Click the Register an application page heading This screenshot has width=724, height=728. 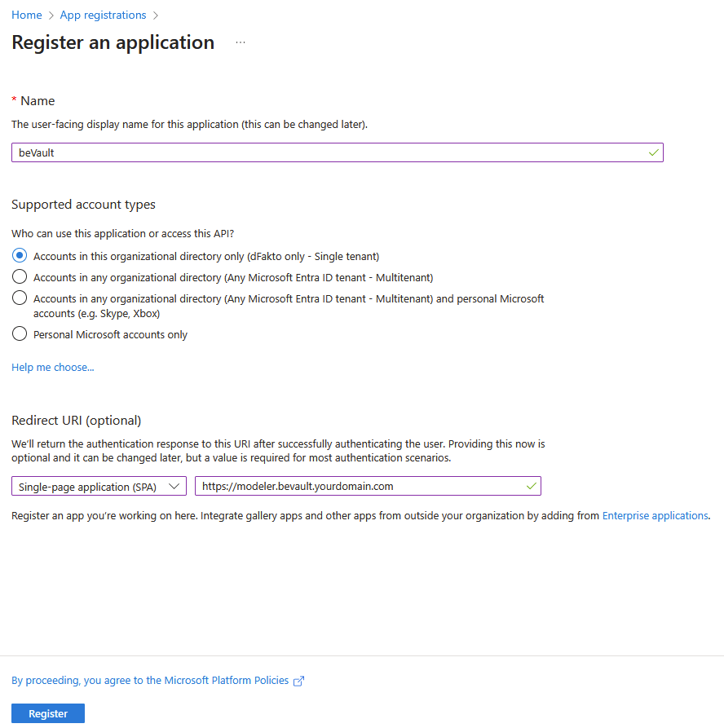(113, 42)
